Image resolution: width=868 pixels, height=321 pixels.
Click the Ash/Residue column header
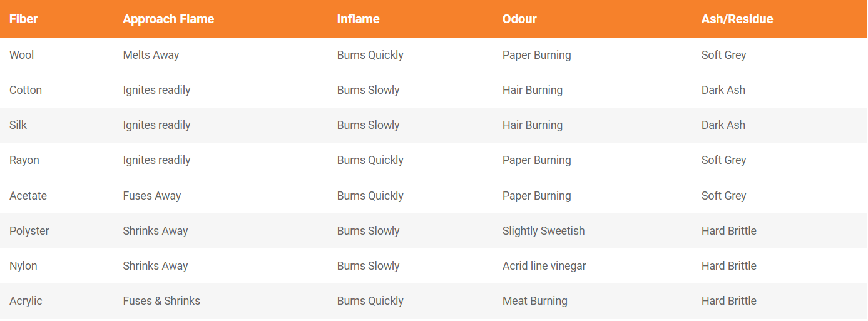coord(737,19)
